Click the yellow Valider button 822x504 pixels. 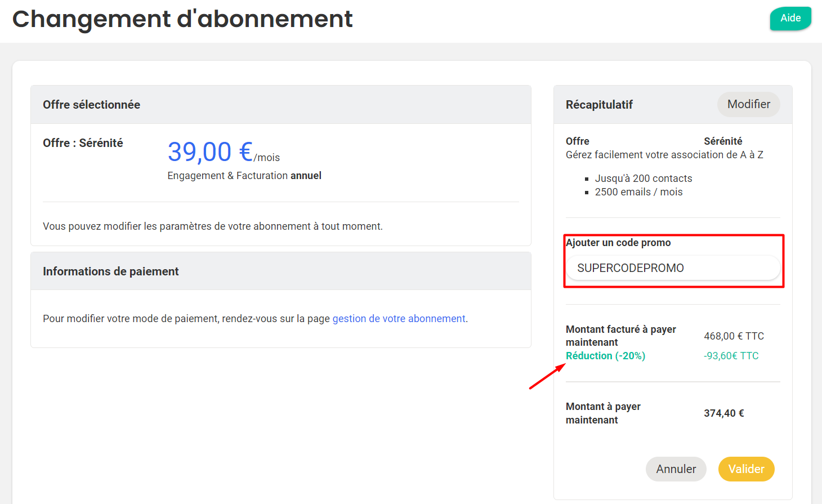(747, 469)
